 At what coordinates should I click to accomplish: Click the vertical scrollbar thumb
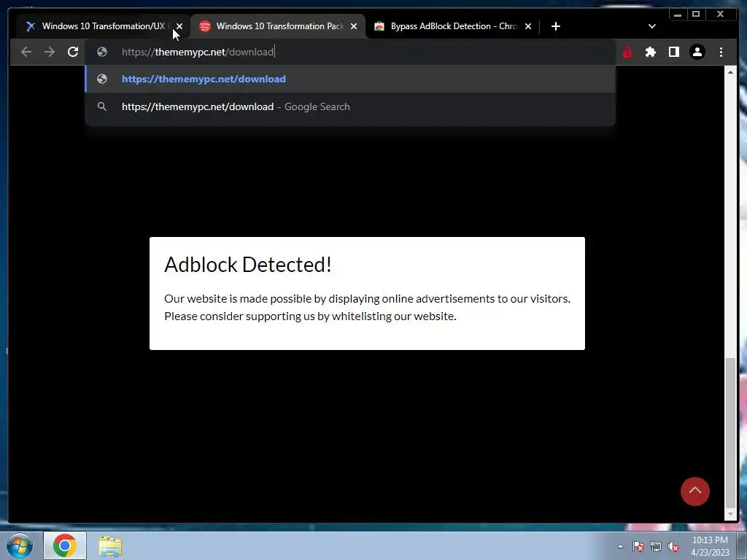(729, 432)
